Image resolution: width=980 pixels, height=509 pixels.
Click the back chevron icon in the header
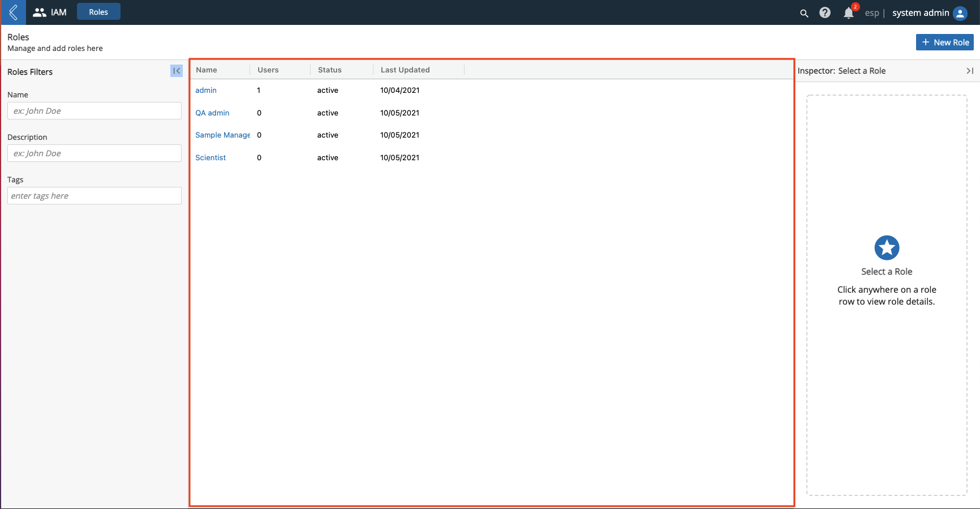(13, 12)
